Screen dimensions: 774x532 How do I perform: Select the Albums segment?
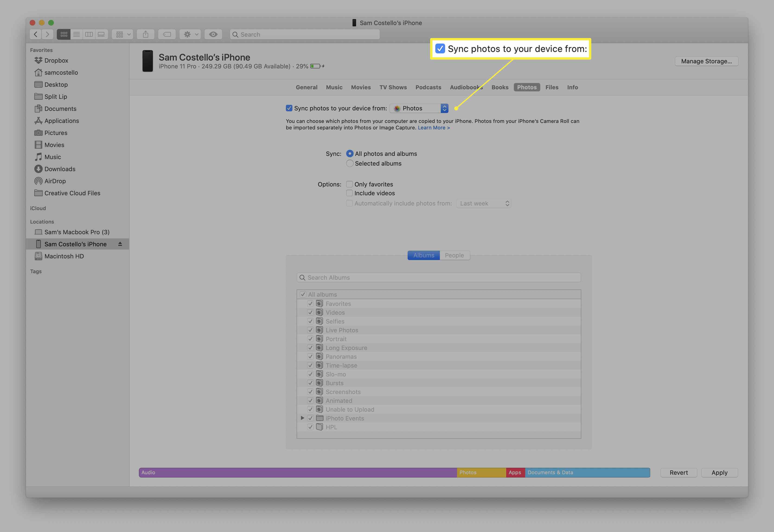pos(423,255)
